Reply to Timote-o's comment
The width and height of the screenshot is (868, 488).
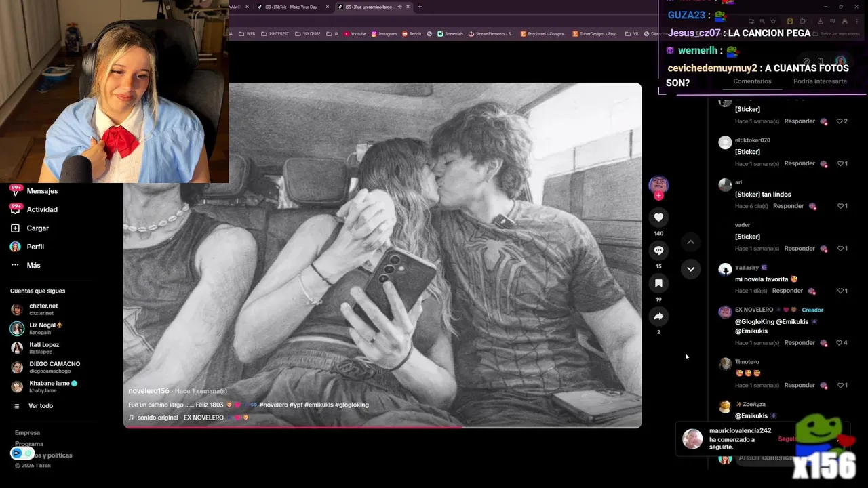click(800, 386)
